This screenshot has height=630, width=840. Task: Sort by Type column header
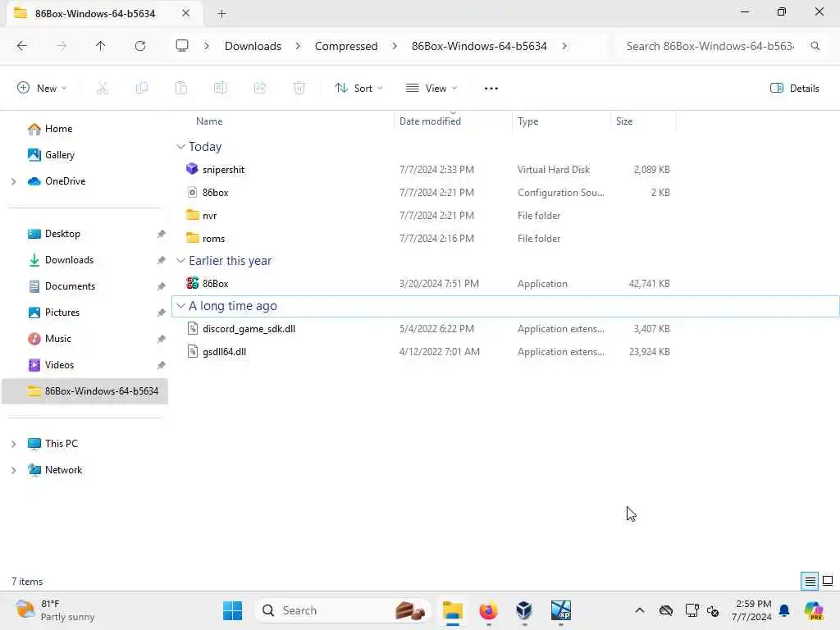click(527, 121)
